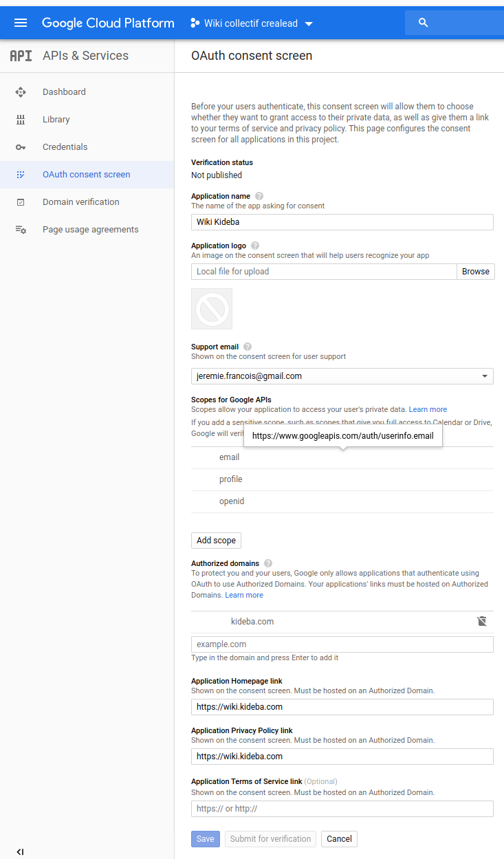The width and height of the screenshot is (504, 859).
Task: Focus the Application name field
Action: click(x=342, y=222)
